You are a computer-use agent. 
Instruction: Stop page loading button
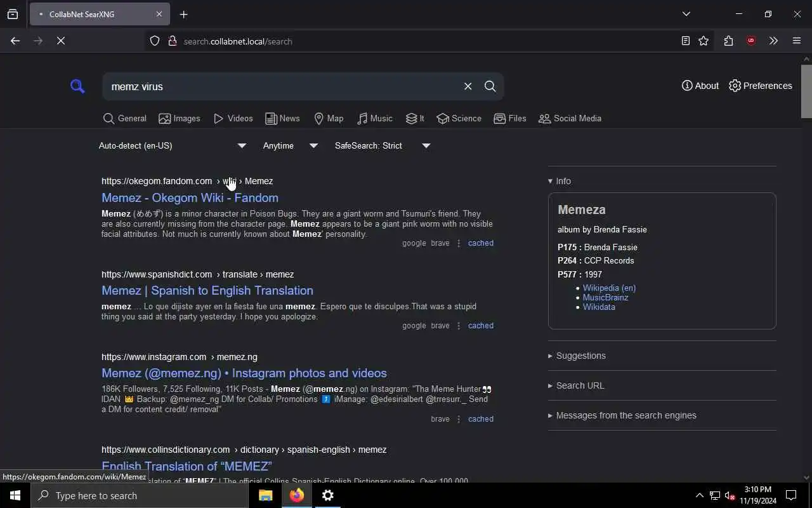coord(61,41)
